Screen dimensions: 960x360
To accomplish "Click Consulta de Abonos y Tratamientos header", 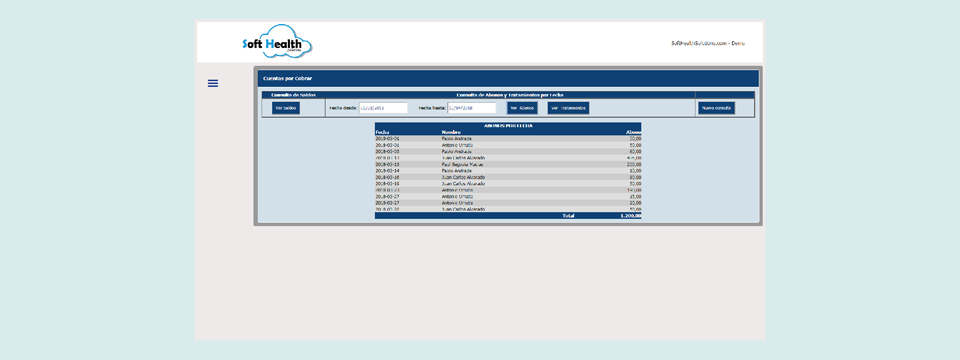I will tap(510, 95).
